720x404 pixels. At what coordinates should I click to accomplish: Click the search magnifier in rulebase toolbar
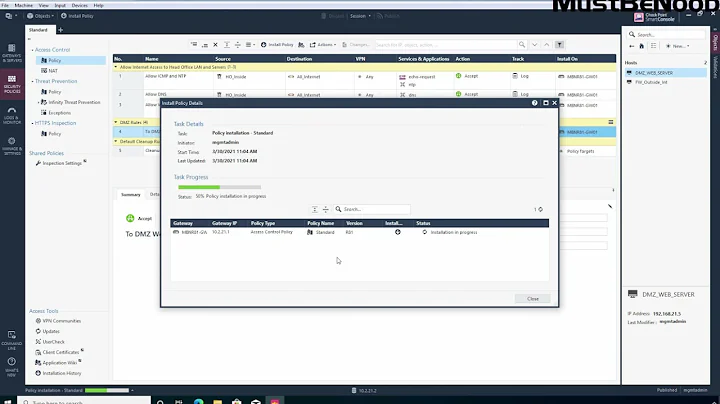pyautogui.click(x=522, y=45)
